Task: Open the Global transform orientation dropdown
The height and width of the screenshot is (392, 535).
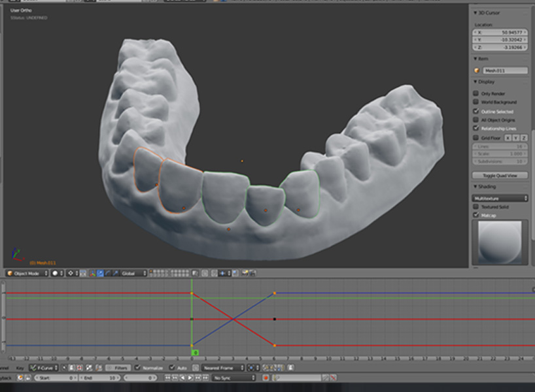Action: (133, 273)
